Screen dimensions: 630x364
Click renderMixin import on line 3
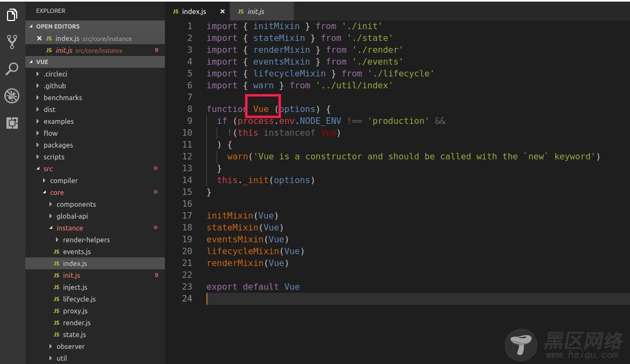[282, 50]
